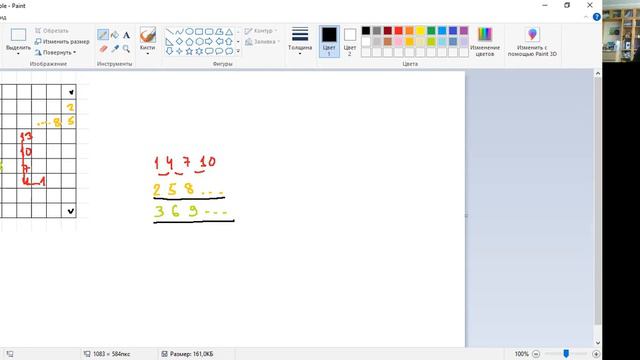
Task: Click the Обрезать crop button
Action: 51,31
